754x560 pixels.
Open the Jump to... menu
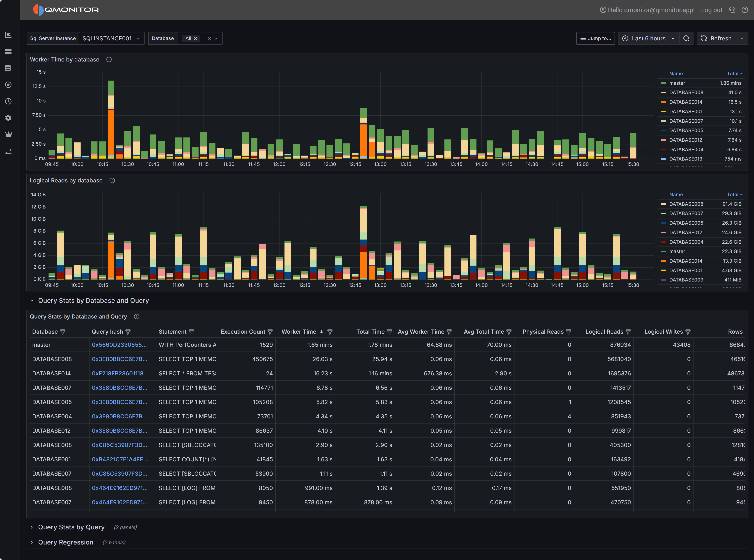point(595,38)
